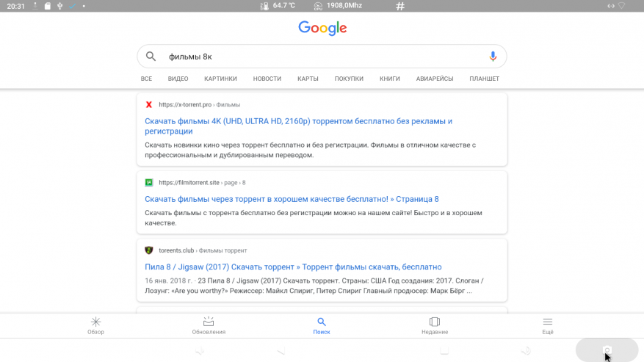Click the 1908,0Mhz CPU frequency reading
Viewport: 644px width, 362px height.
click(x=344, y=6)
